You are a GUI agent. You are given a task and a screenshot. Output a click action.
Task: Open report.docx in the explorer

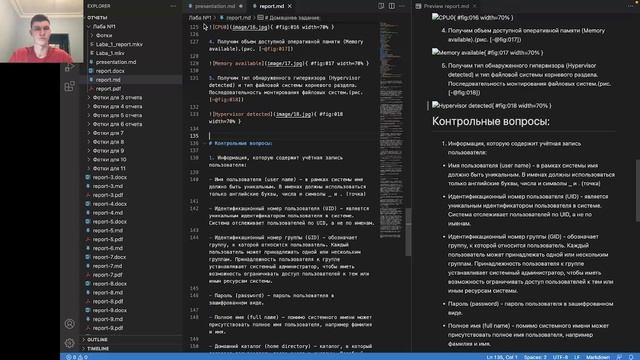tap(110, 71)
